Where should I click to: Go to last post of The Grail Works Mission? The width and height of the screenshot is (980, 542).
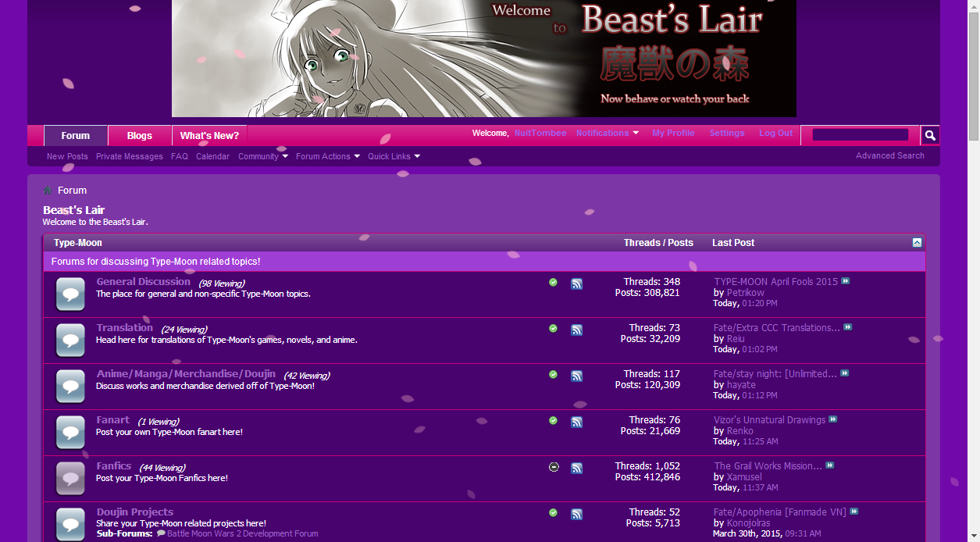pos(830,465)
